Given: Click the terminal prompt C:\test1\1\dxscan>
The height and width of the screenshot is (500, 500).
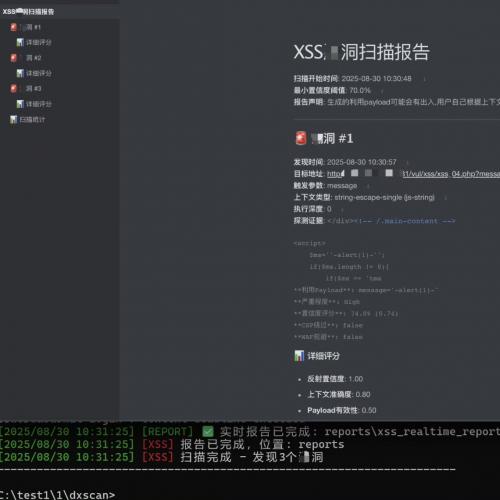Looking at the screenshot, I should point(57,495).
